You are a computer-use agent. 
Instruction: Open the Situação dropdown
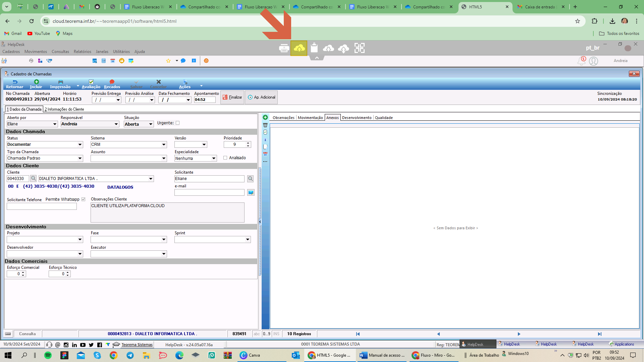[151, 124]
